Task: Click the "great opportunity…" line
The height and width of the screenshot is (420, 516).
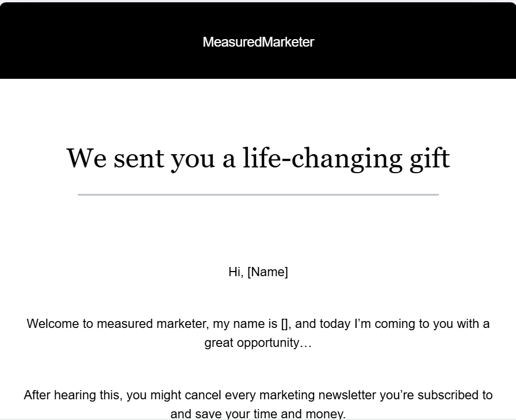Action: tap(258, 343)
